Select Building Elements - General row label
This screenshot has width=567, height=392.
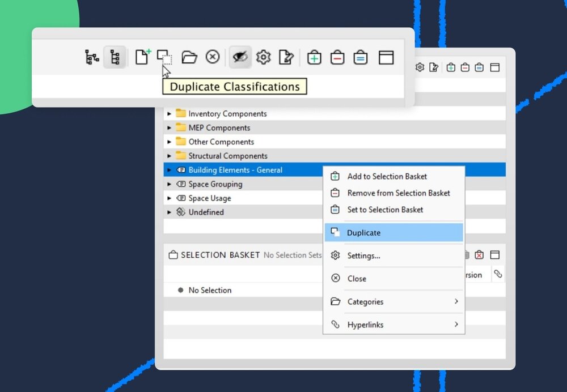[235, 170]
